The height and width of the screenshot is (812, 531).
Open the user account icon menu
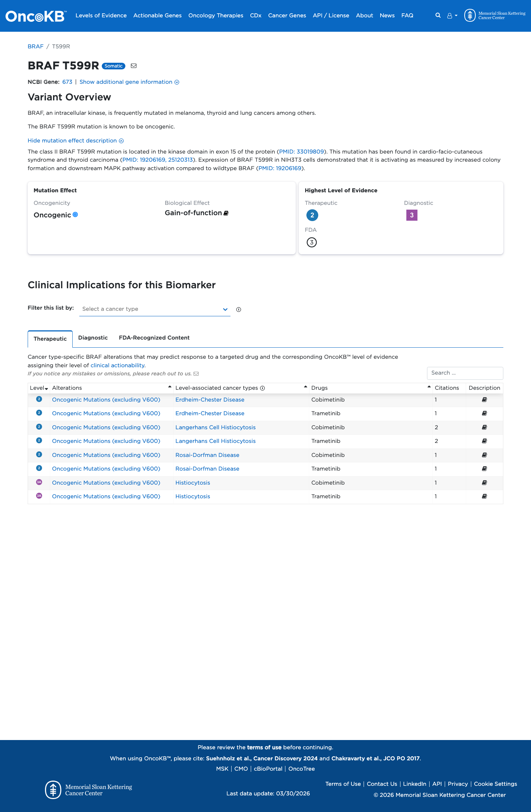[452, 16]
